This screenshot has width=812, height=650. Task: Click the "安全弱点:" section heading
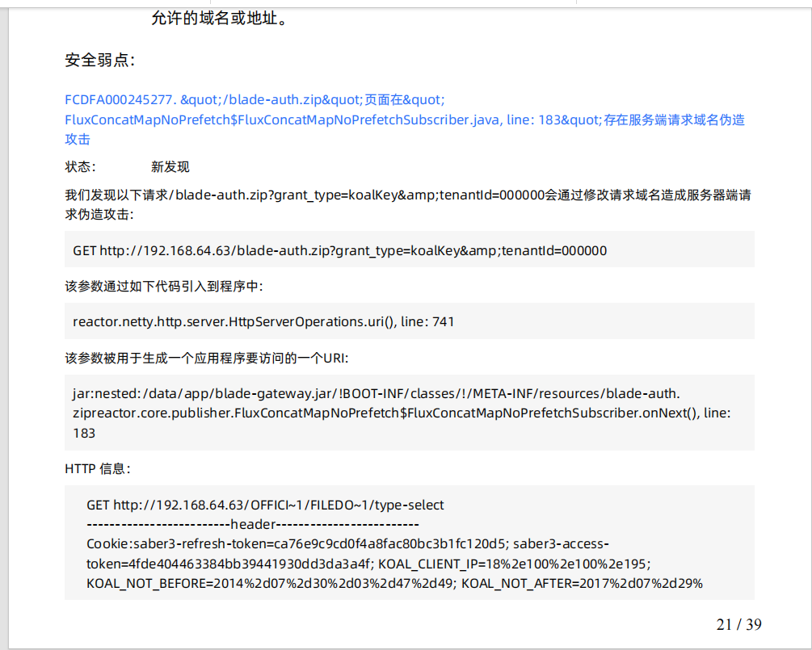pyautogui.click(x=100, y=61)
